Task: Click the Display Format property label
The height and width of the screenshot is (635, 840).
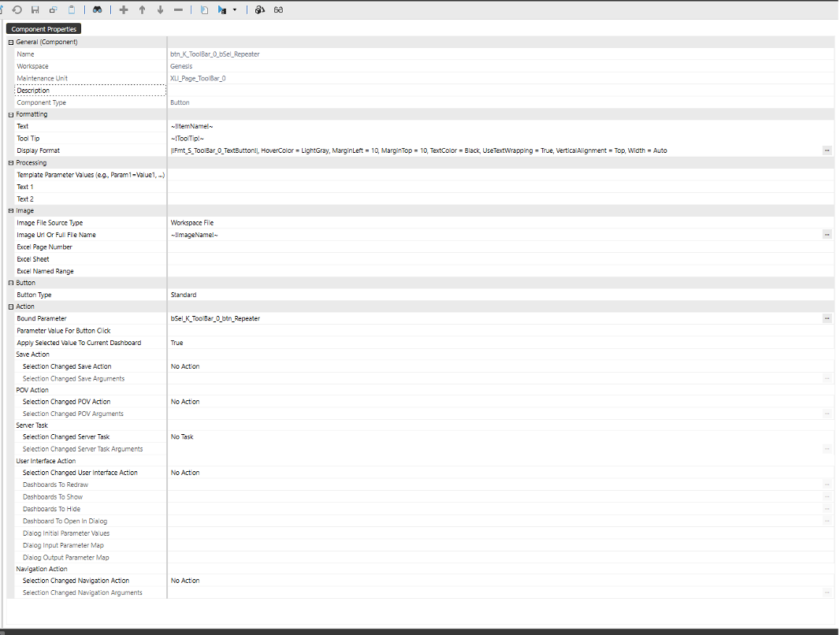Action: click(x=38, y=150)
